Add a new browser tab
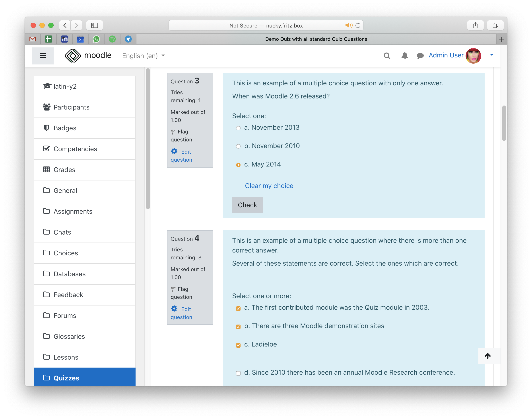This screenshot has width=532, height=419. tap(501, 39)
